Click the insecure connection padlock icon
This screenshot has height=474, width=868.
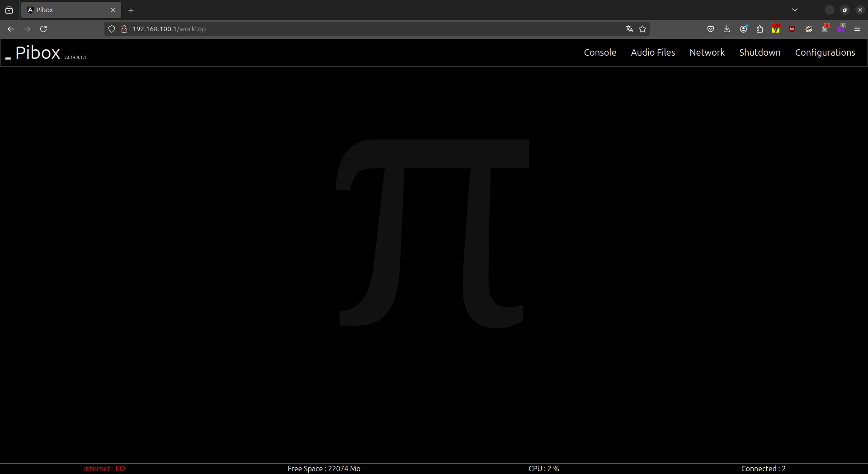[124, 29]
